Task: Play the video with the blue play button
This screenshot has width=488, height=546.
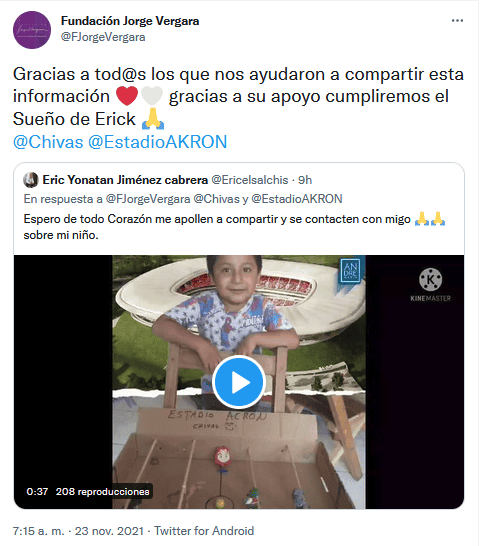Action: pyautogui.click(x=239, y=382)
